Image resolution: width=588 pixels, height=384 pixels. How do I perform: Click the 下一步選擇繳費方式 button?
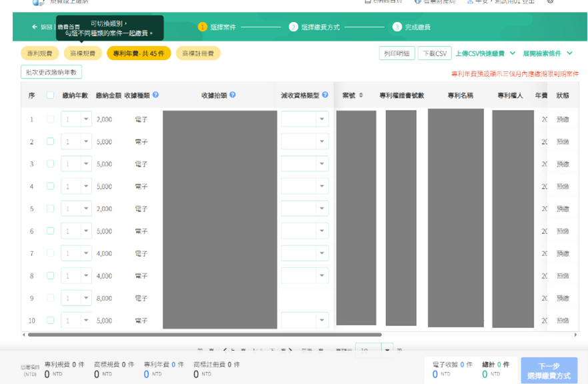[x=548, y=370]
